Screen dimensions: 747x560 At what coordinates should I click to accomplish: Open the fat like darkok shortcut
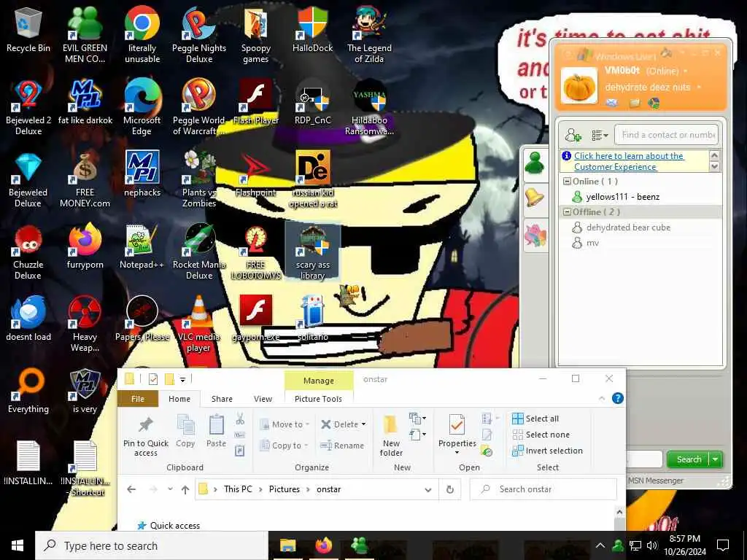click(85, 102)
